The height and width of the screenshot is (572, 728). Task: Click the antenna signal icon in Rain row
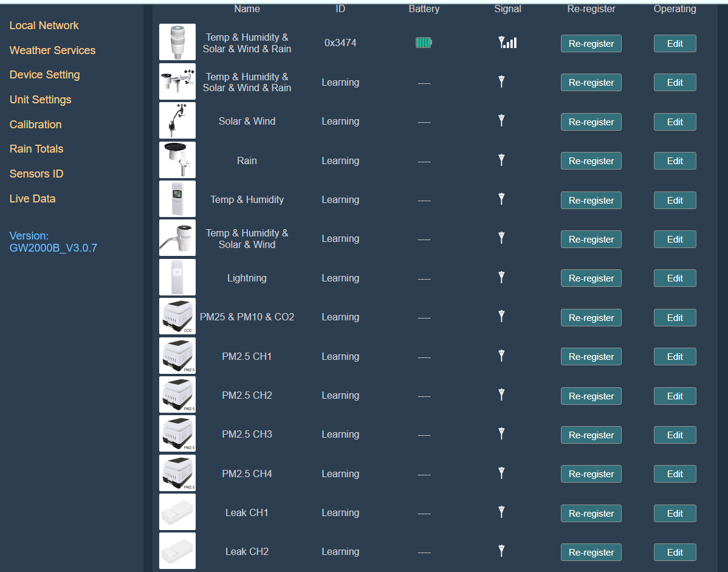coord(501,160)
